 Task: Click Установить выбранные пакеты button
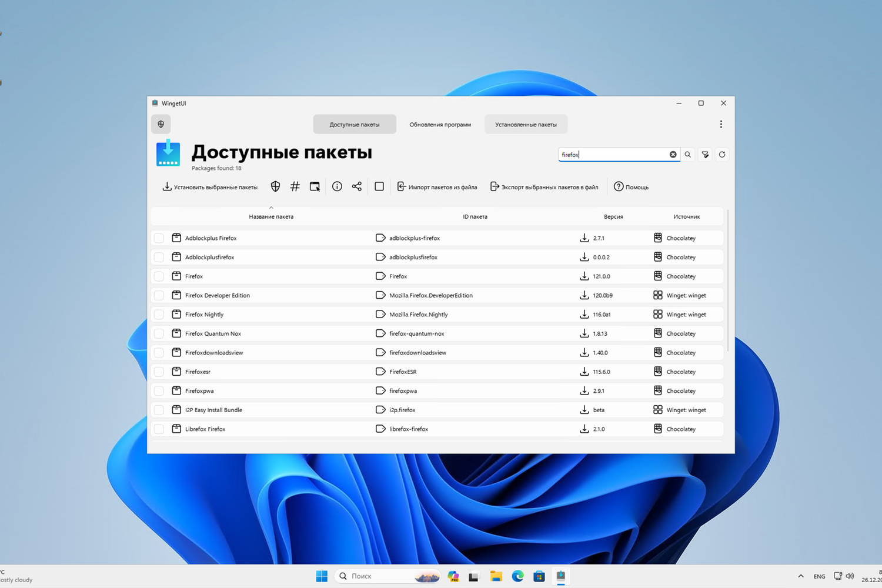tap(210, 187)
